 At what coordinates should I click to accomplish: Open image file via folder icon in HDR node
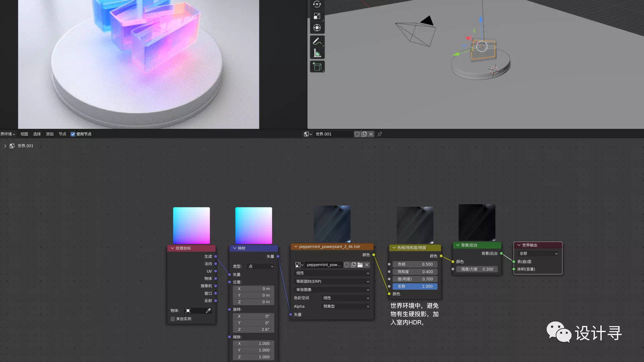point(360,265)
